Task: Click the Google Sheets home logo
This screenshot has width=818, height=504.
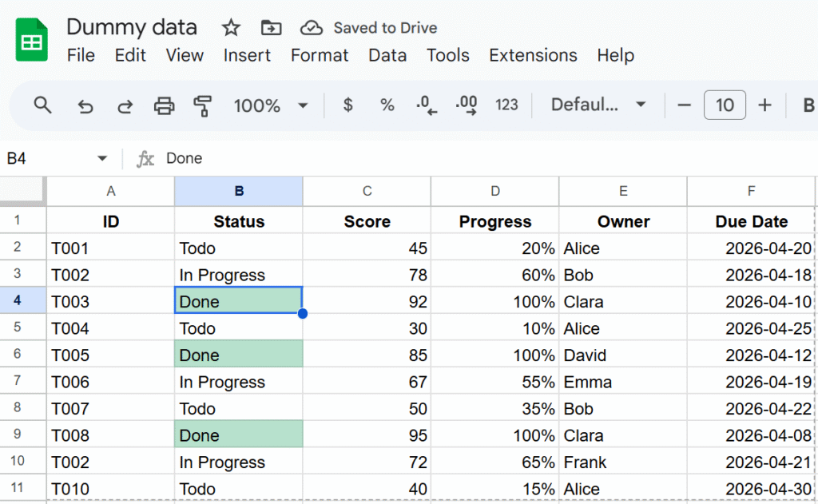Action: point(32,40)
